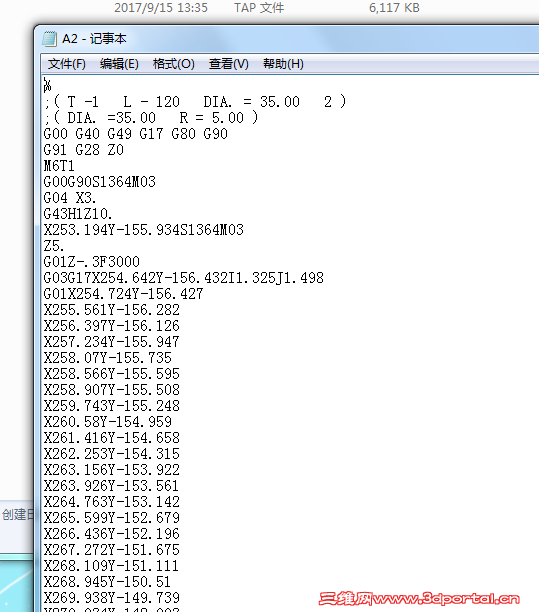Click the line G00 G40 G49 G17 G80 G90
539x612 pixels.
[135, 134]
